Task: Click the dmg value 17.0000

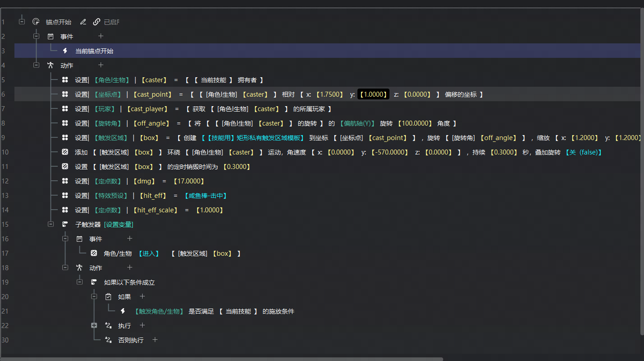Action: (x=189, y=181)
